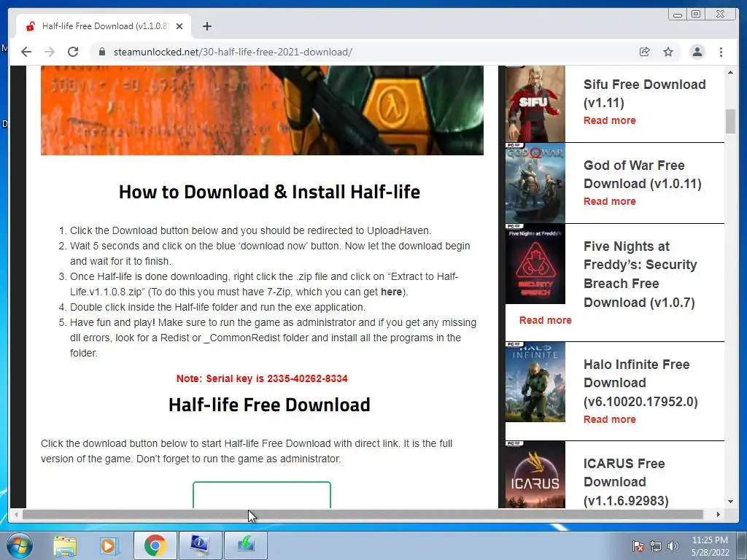Screen dimensions: 747x560
Task: Click vertical scrollbar down arrow
Action: tap(730, 502)
